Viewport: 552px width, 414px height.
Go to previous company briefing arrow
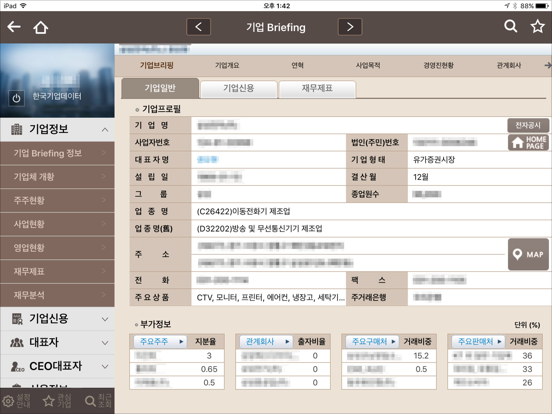click(x=199, y=27)
